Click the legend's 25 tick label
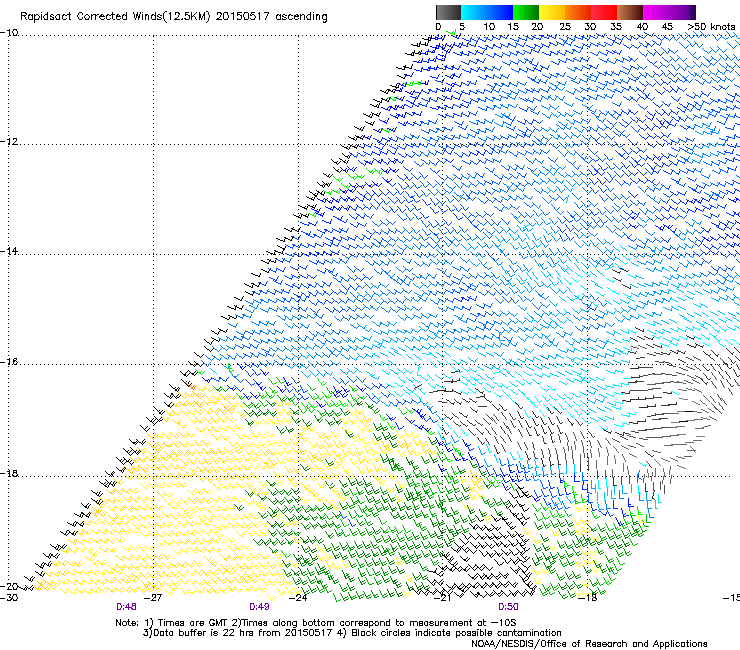 click(565, 27)
